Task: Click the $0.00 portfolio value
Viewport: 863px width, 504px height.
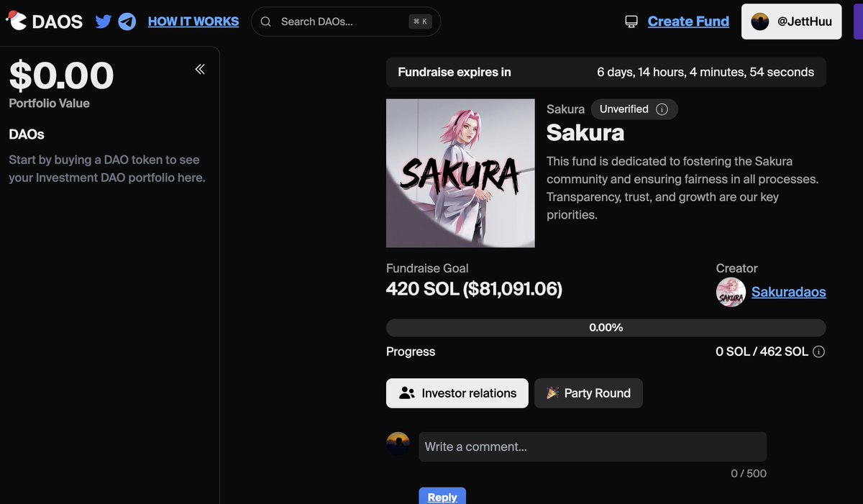Action: pos(61,75)
